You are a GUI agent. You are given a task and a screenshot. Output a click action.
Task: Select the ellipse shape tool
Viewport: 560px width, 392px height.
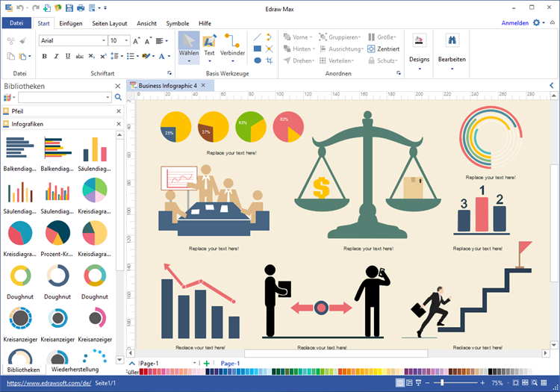258,60
